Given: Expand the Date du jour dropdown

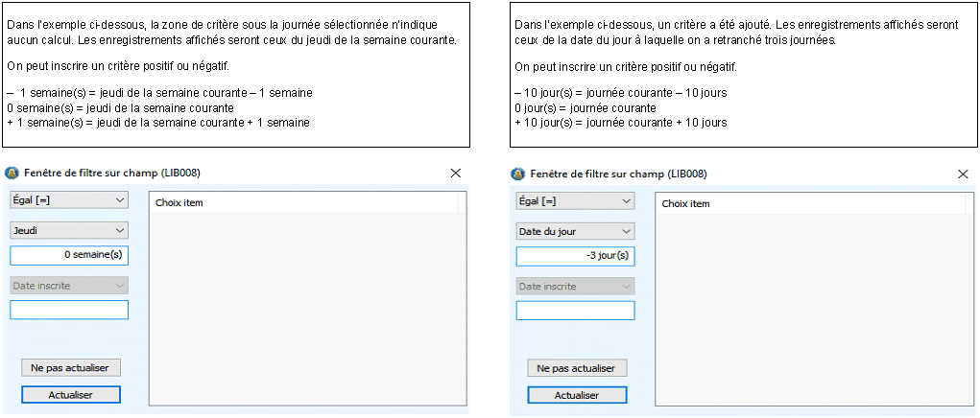Looking at the screenshot, I should coord(575,231).
